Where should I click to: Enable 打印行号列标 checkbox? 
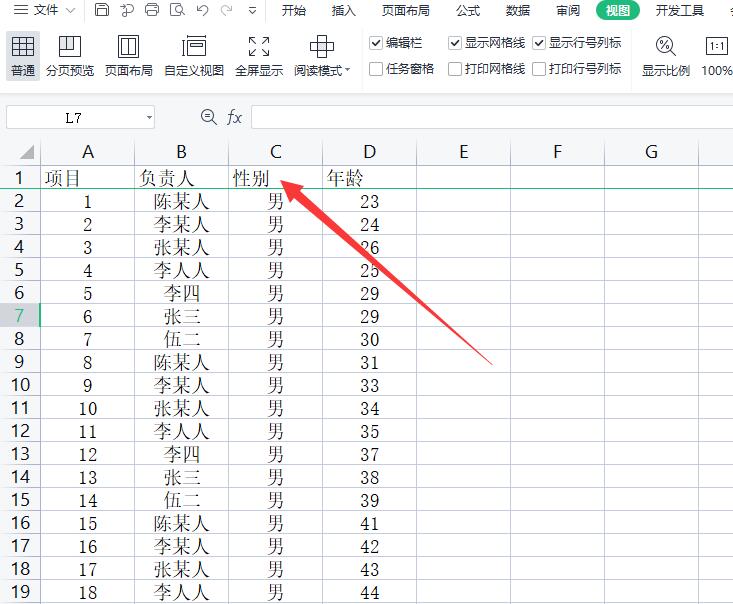point(539,69)
